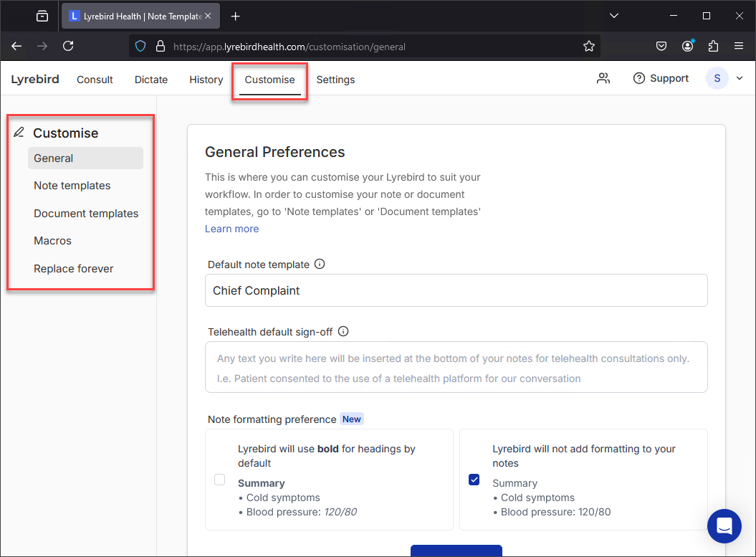
Task: Open the browser extensions puzzle icon
Action: (713, 47)
